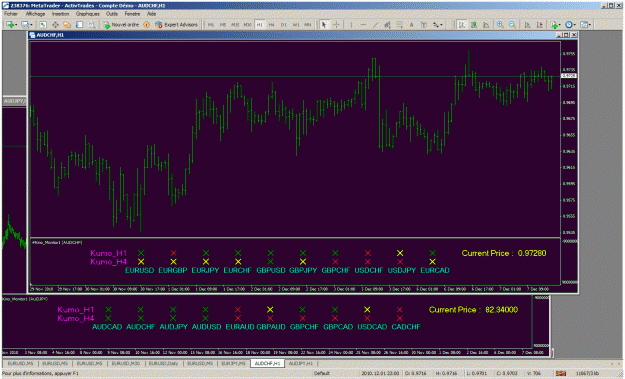Zoom out on the chart

[x=512, y=25]
